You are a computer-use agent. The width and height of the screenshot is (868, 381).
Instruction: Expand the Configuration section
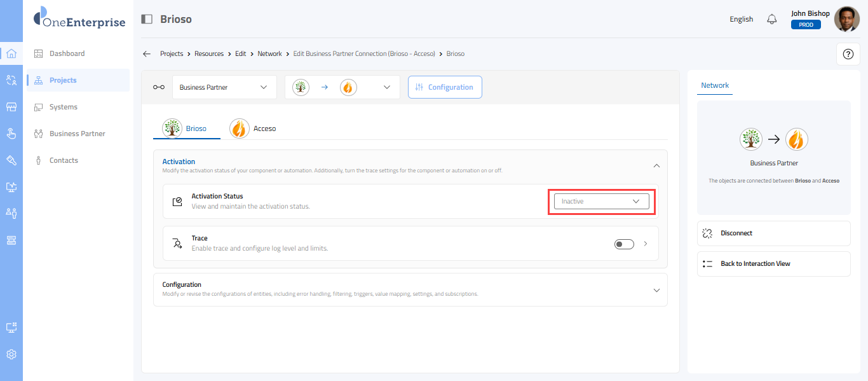tap(656, 290)
